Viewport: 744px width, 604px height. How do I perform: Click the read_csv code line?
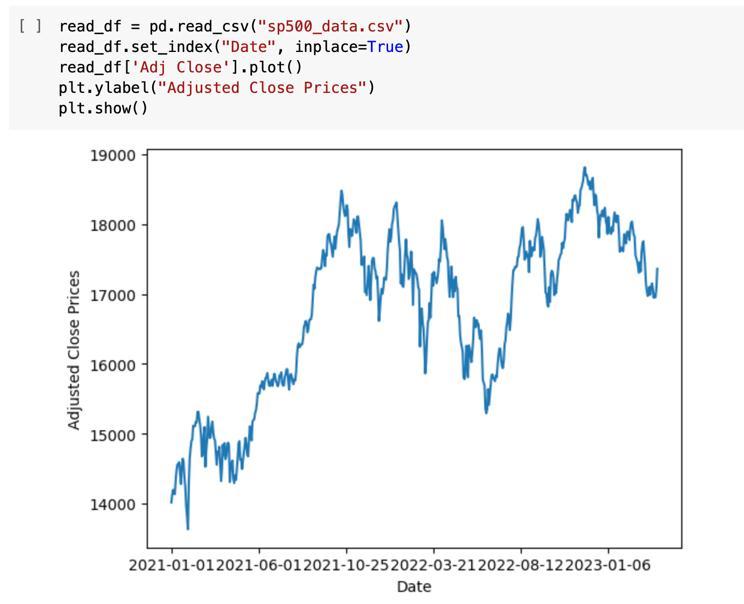tap(235, 26)
